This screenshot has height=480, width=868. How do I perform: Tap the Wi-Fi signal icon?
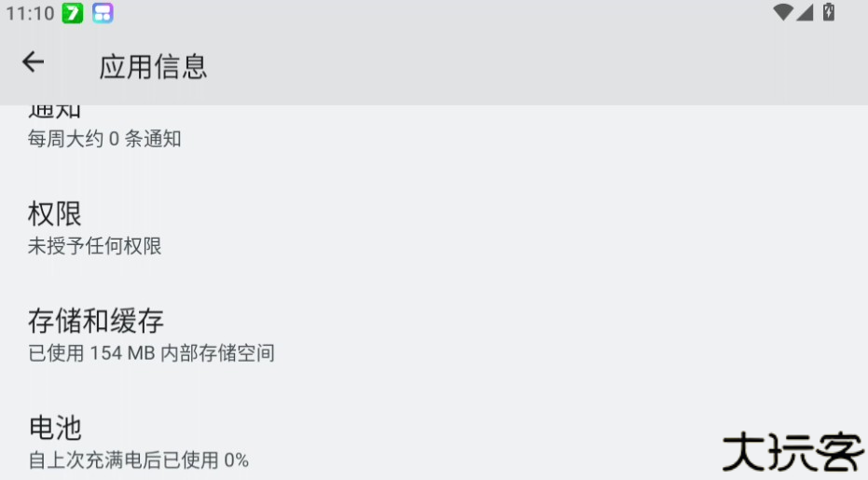(x=783, y=12)
